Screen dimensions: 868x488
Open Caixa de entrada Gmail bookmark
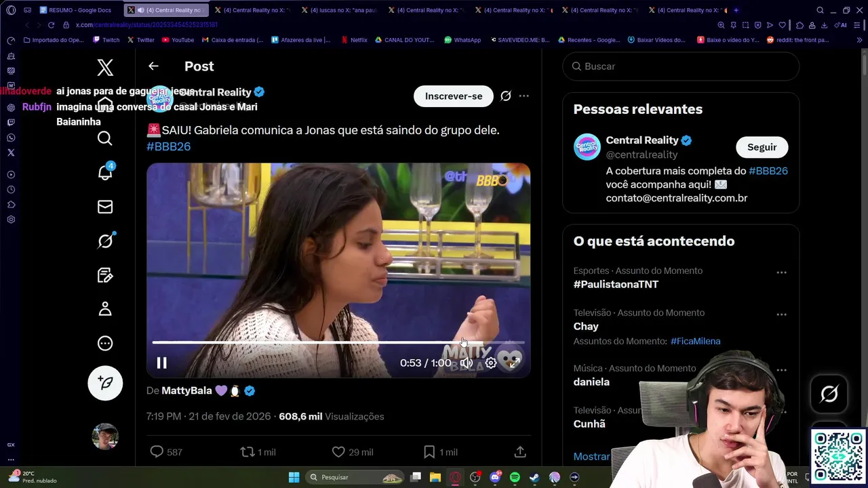tap(232, 40)
